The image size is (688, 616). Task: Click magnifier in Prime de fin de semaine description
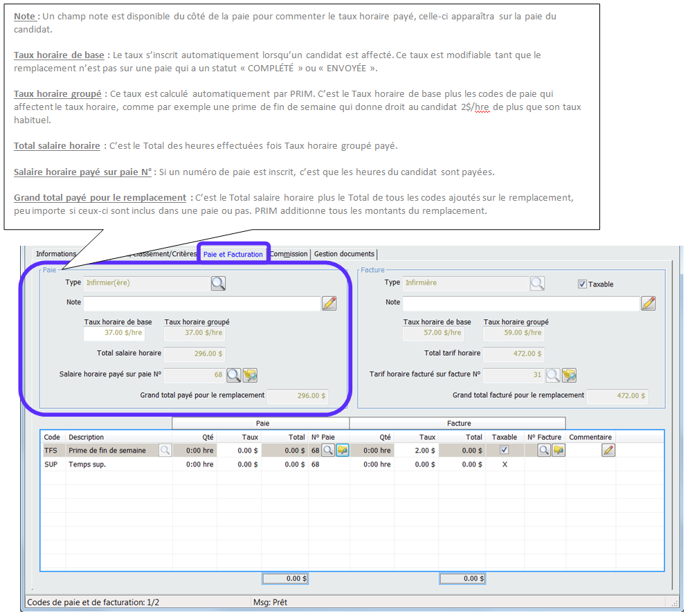pos(165,451)
